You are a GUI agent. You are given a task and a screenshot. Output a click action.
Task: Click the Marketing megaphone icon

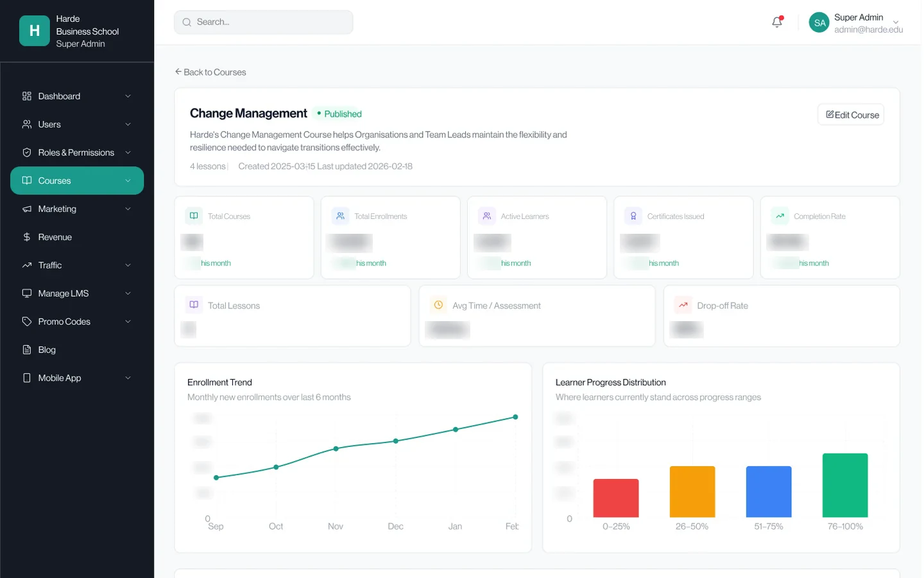(x=27, y=209)
